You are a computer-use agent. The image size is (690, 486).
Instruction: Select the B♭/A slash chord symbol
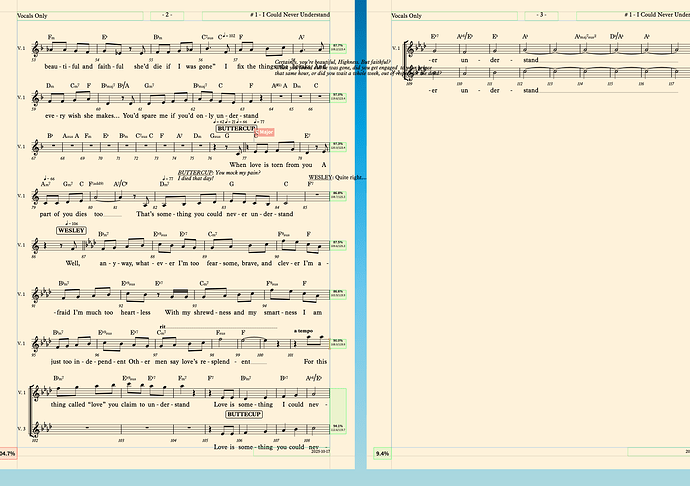coord(123,85)
